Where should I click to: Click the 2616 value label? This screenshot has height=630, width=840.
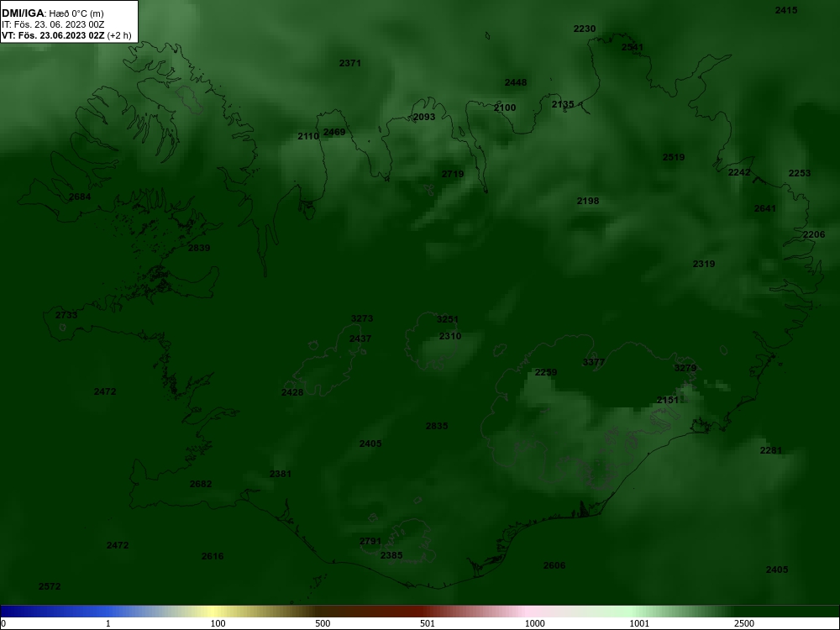pos(213,557)
